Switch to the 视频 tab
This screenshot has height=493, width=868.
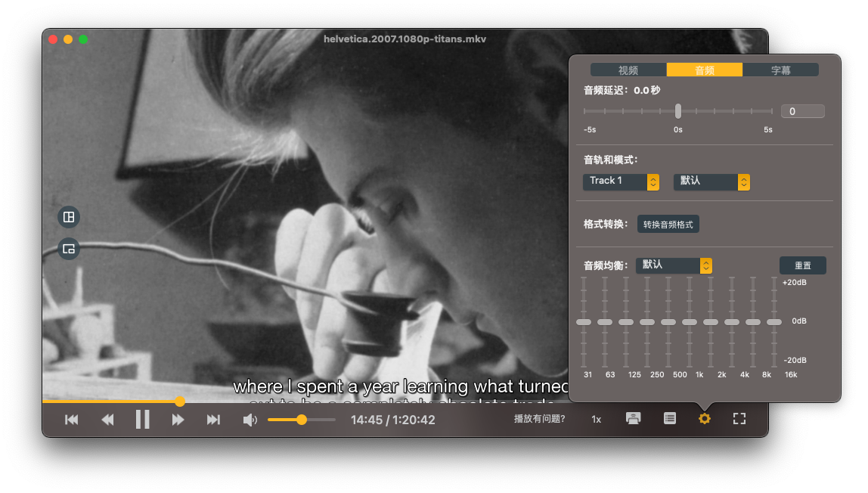[x=628, y=70]
